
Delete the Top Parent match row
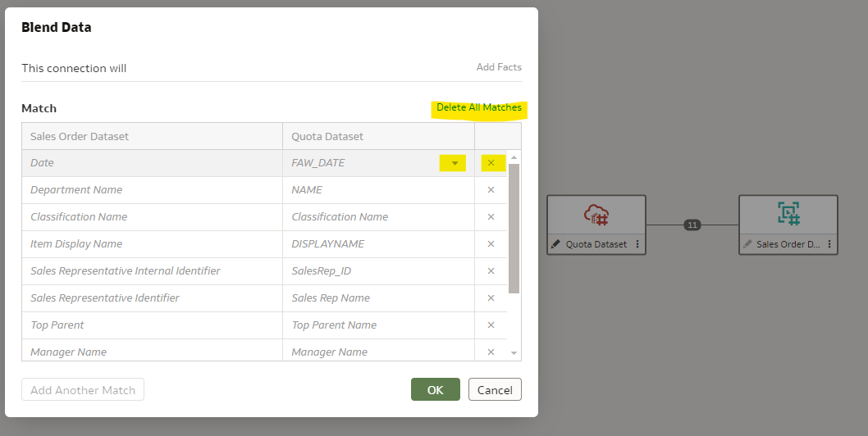(491, 325)
